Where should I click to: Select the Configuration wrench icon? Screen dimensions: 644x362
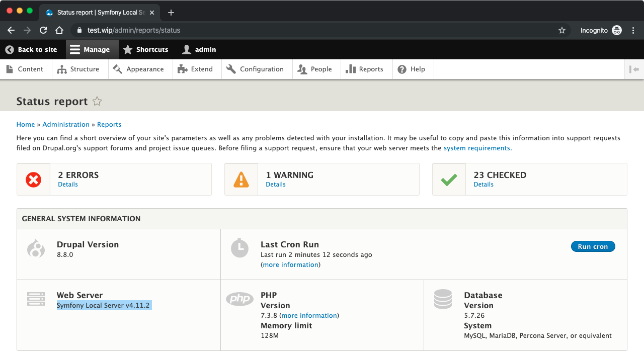[x=232, y=69]
